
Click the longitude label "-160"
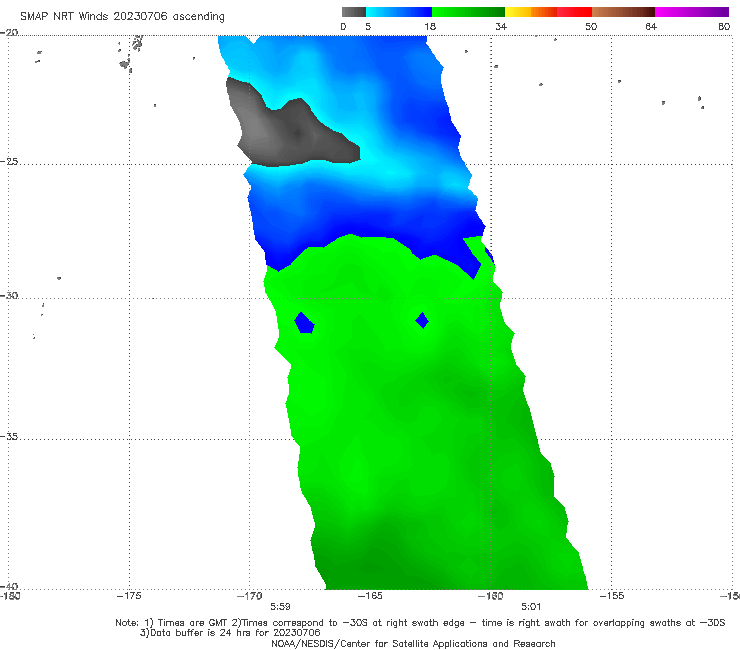coord(491,596)
